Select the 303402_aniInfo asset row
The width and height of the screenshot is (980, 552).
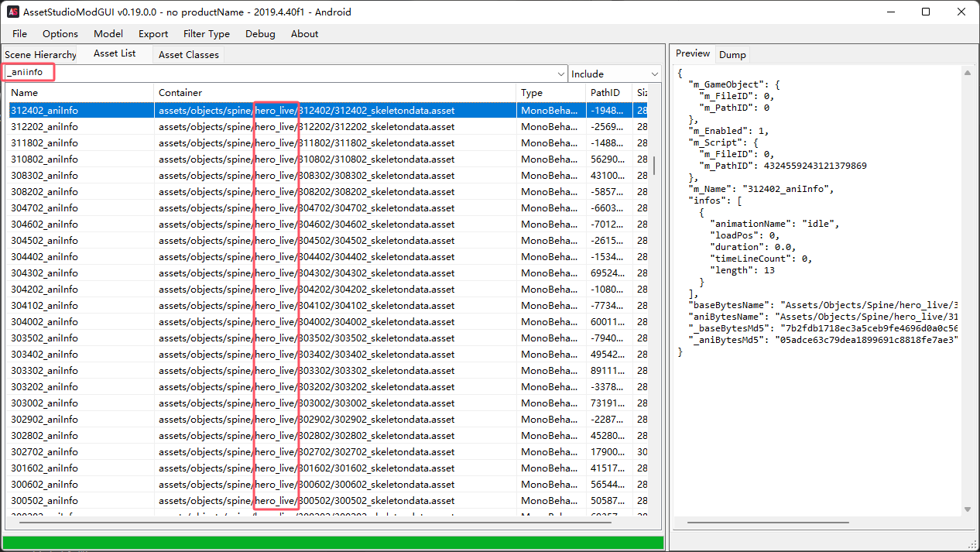327,354
